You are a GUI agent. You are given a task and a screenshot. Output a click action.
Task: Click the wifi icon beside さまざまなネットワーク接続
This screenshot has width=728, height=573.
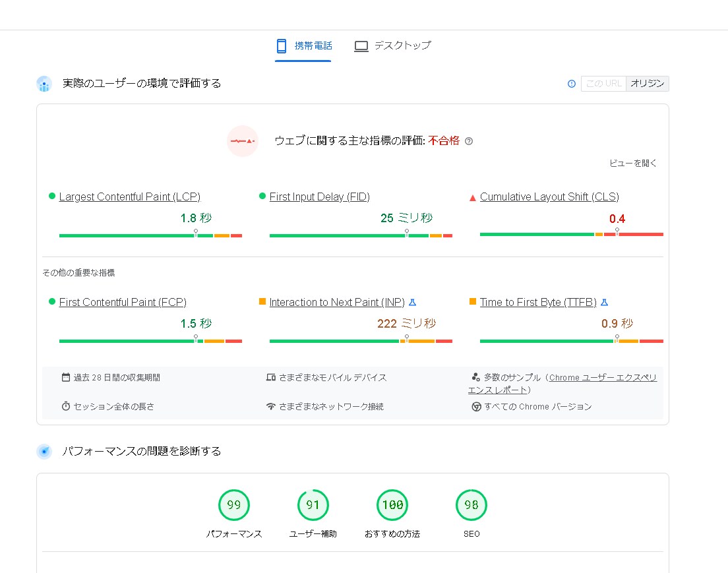(x=270, y=406)
